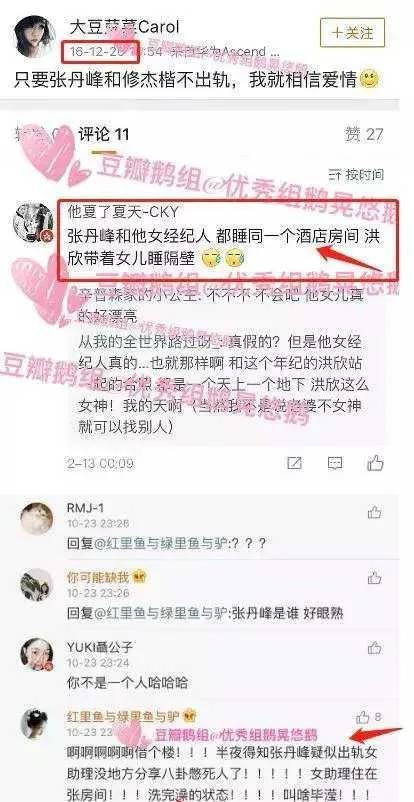414x802 pixels.
Task: Tap the reply comment bubble icon
Action: coord(335,463)
